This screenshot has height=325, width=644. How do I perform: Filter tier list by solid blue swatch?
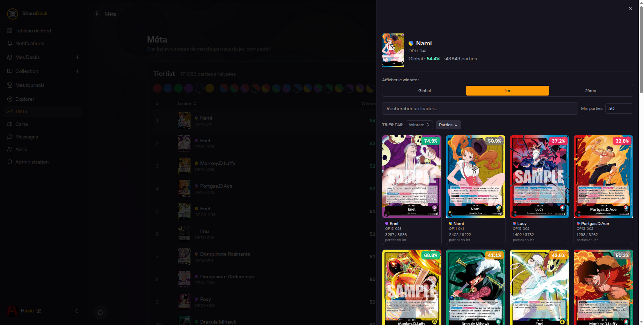[168, 88]
